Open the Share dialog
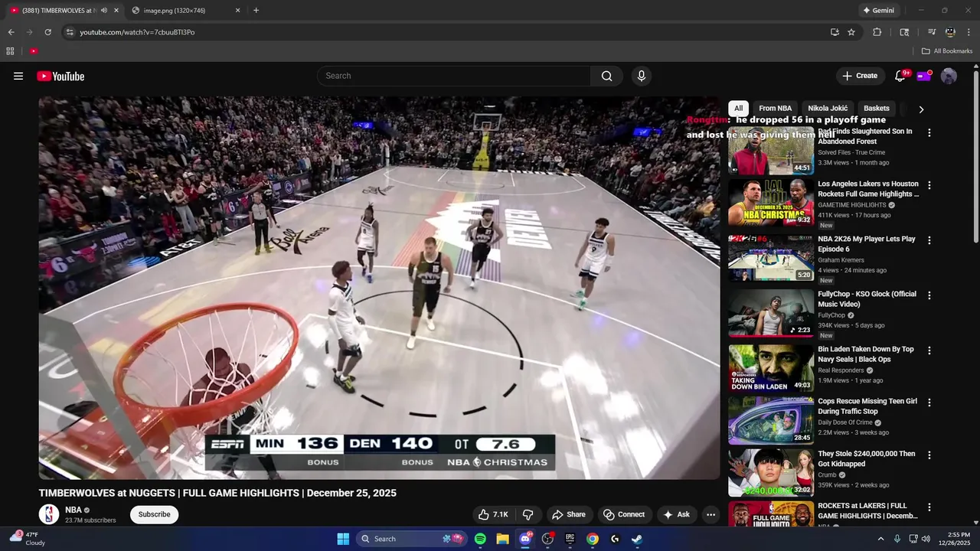This screenshot has width=980, height=551. (568, 514)
